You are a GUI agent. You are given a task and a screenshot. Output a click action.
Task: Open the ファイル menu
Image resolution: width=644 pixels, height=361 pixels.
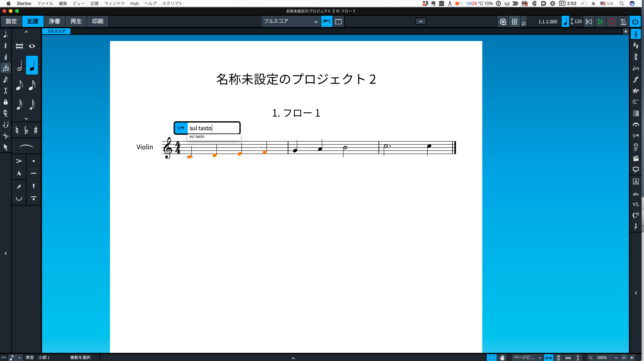click(x=45, y=3)
